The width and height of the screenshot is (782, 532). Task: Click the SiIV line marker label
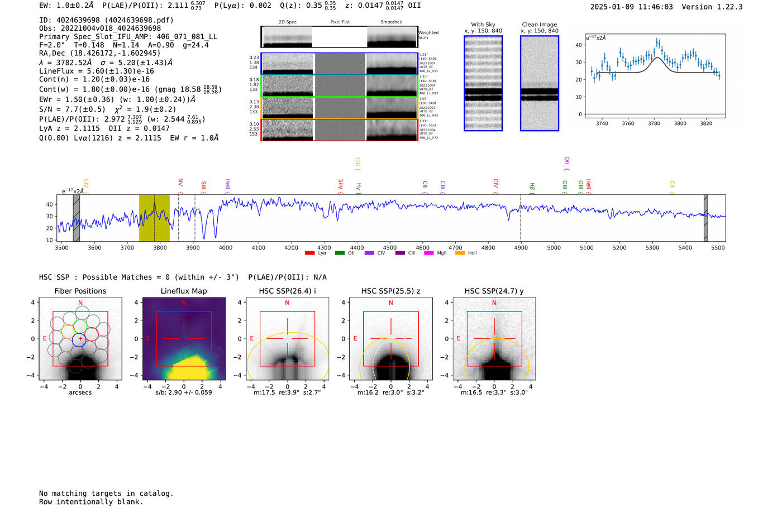point(341,185)
